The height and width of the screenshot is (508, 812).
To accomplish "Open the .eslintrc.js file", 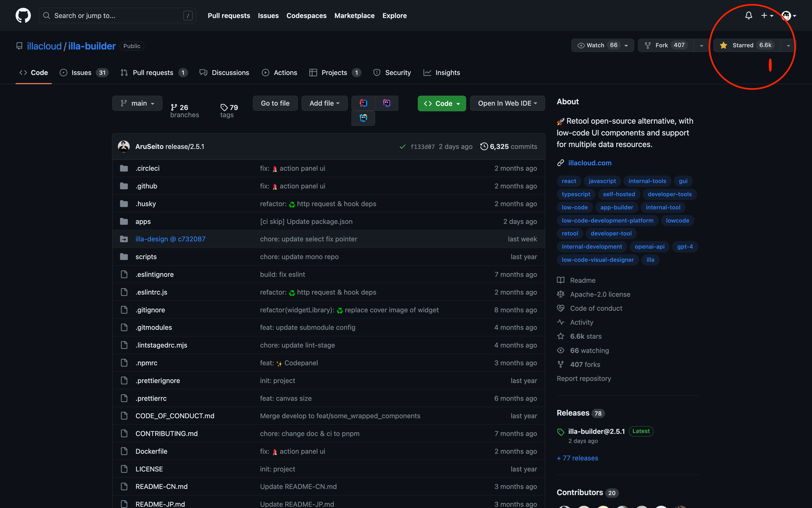I will tap(151, 292).
